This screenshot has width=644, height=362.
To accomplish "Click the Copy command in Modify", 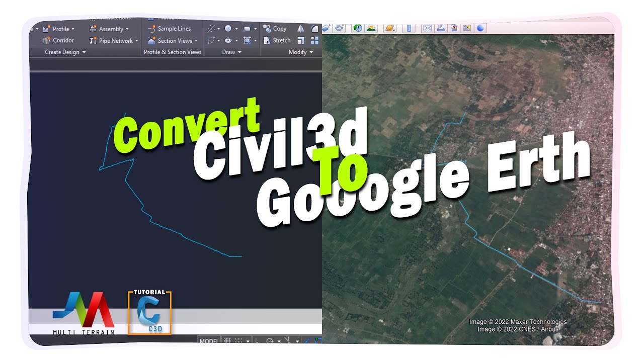I will pyautogui.click(x=275, y=29).
